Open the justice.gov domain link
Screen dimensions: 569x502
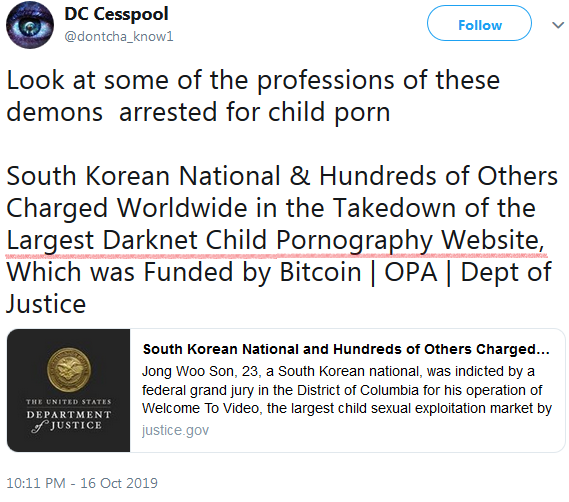coord(175,430)
